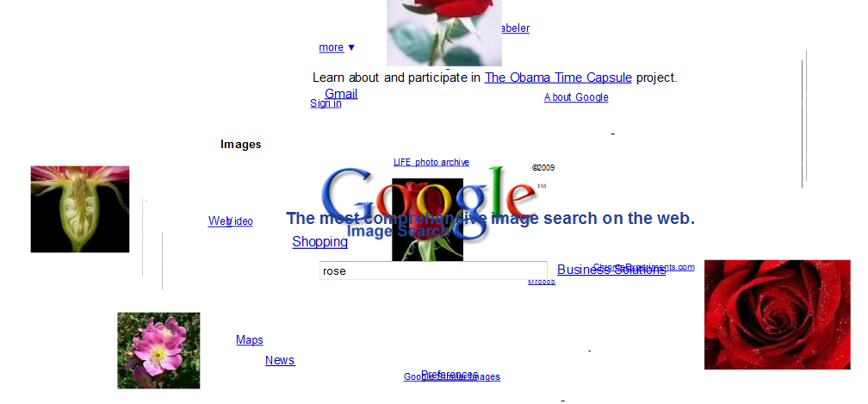
Task: Open Business Solutions link
Action: tap(611, 270)
